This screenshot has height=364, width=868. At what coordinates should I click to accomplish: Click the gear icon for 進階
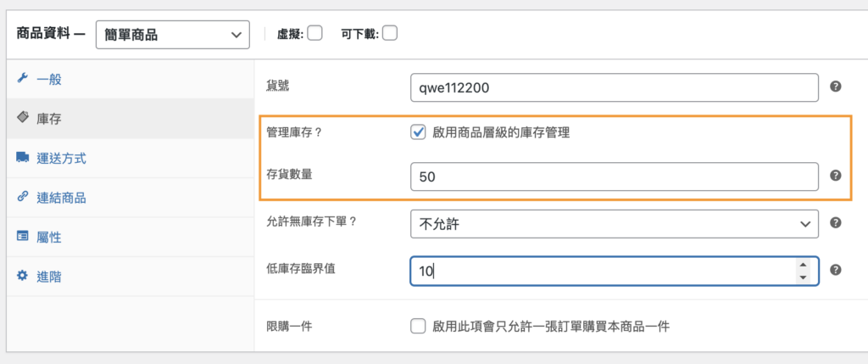(x=22, y=276)
